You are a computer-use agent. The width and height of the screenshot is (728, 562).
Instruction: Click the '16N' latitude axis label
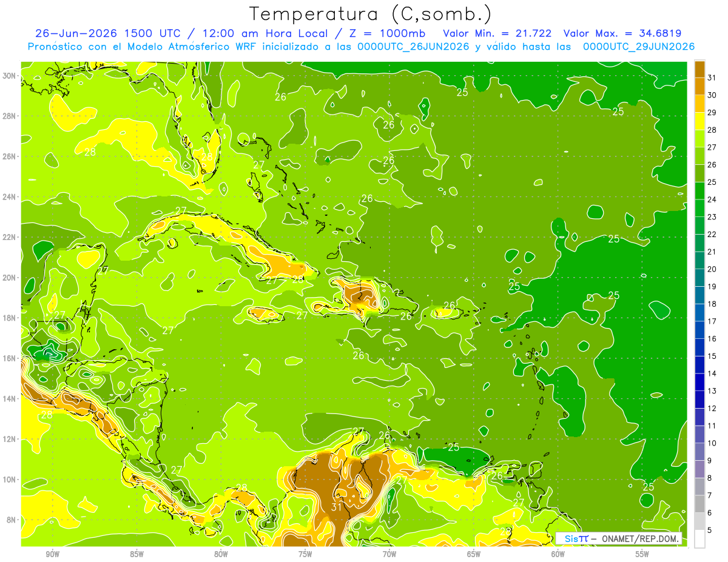click(x=10, y=358)
